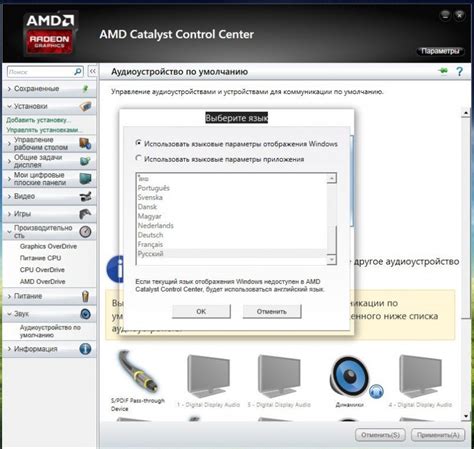Click the Производительность gauge icon

tap(85, 232)
